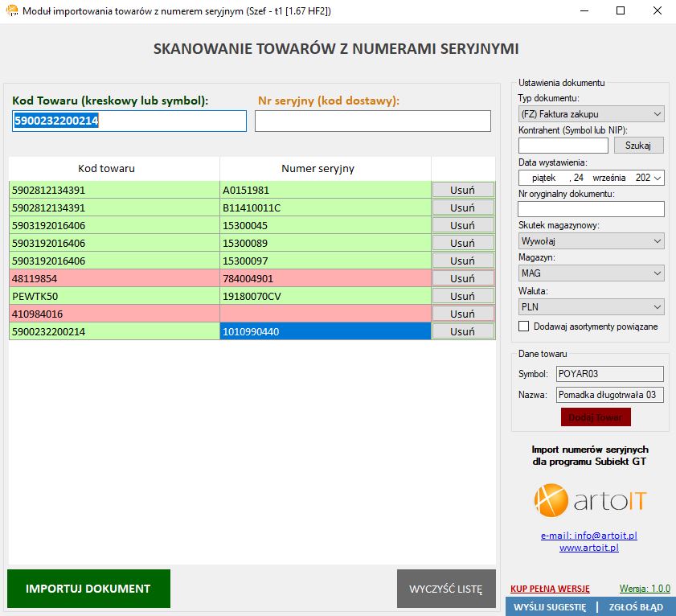Screen dimensions: 676x616
Task: Expand the Skutek magazynowy combo box
Action: pos(591,241)
